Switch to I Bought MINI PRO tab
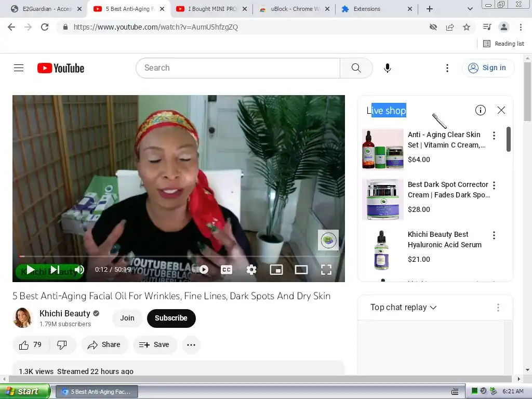This screenshot has height=399, width=532. click(x=212, y=9)
